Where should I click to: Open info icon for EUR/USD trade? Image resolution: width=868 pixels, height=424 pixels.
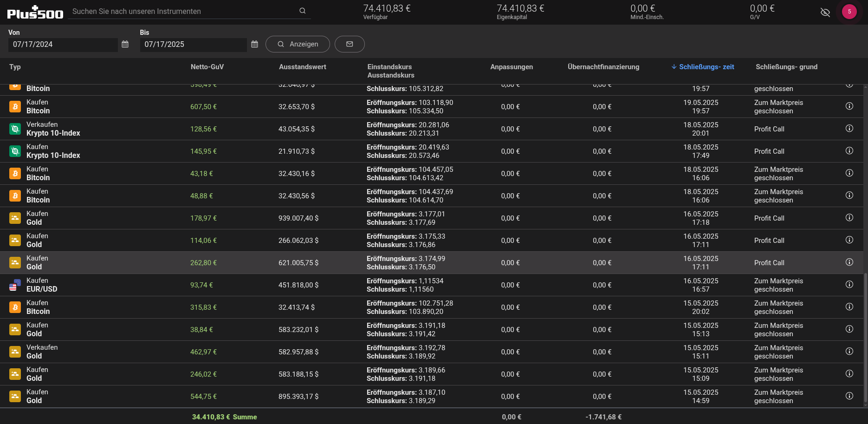pos(849,285)
